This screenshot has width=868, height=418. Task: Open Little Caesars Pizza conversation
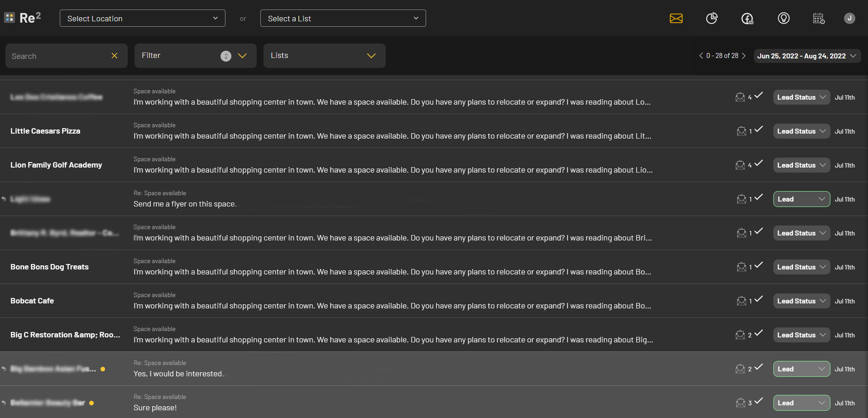click(45, 131)
